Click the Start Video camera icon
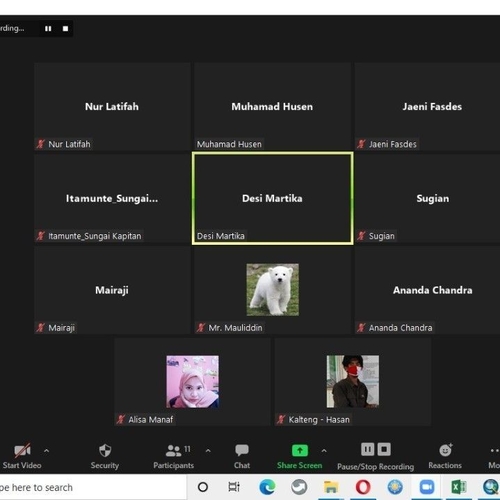500x500 pixels. click(22, 451)
